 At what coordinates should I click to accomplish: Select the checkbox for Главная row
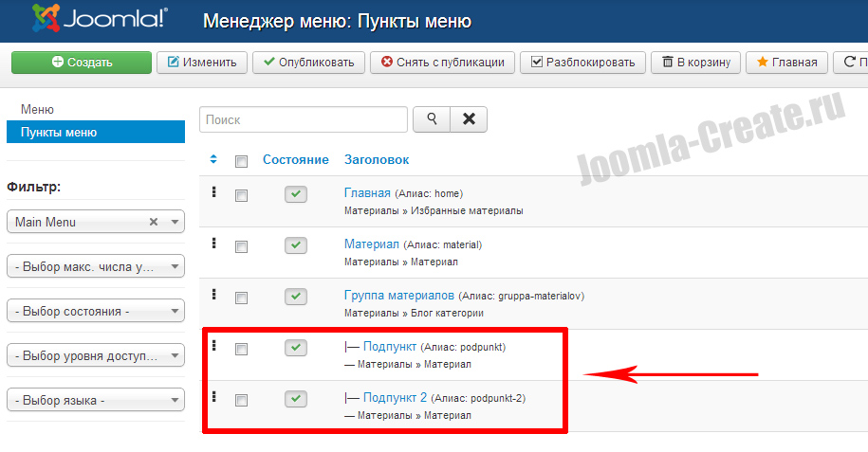(x=241, y=195)
